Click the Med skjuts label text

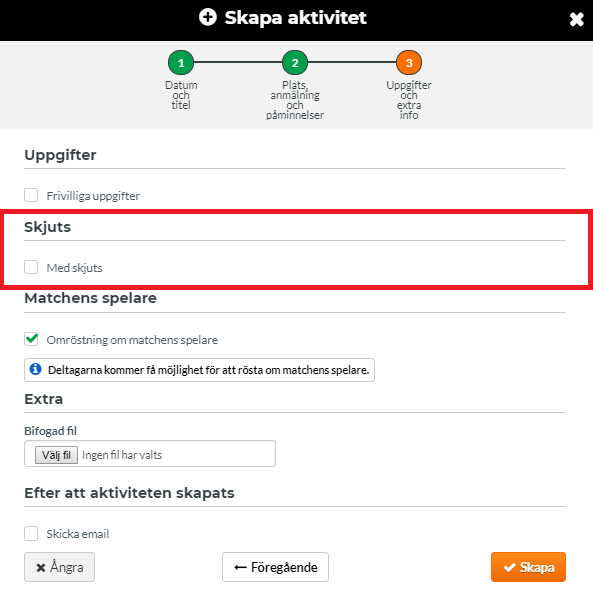(x=75, y=268)
